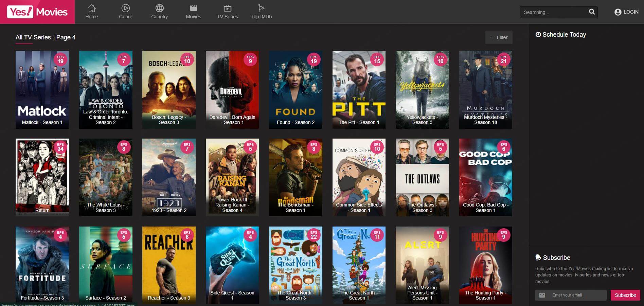Click the Movies camera icon

[193, 8]
